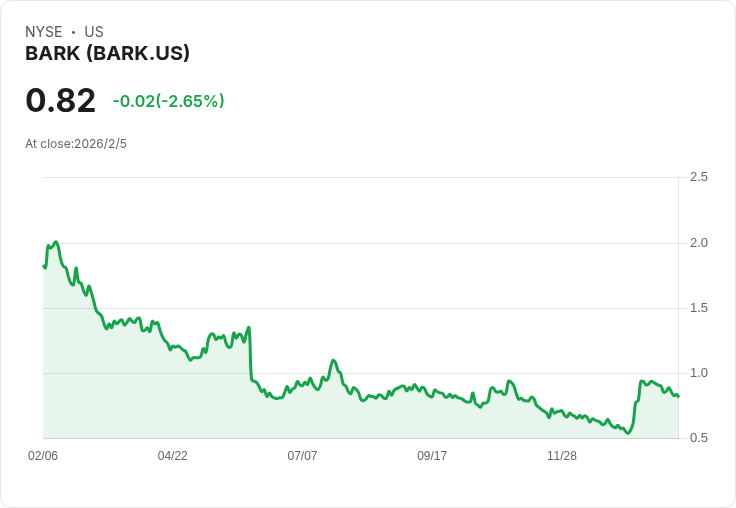Click the 1.0 price axis label

click(x=698, y=373)
